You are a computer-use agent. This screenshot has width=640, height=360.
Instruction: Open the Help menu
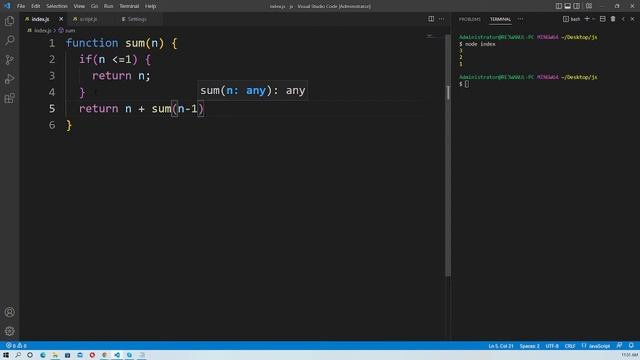[x=151, y=6]
